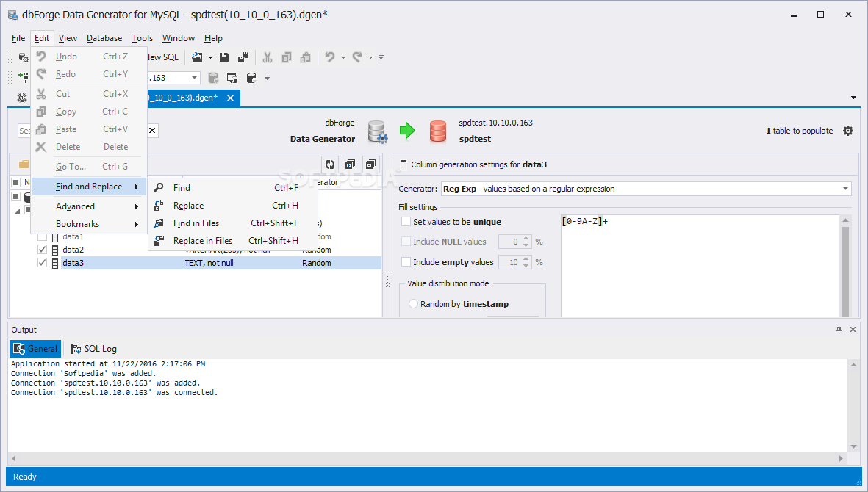868x492 pixels.
Task: Open the File menu
Action: tap(18, 38)
